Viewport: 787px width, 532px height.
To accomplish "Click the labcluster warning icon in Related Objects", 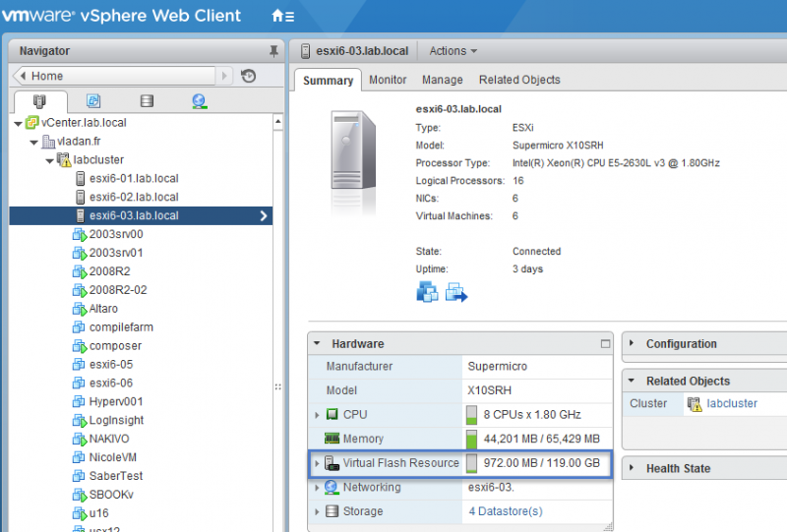I will [x=695, y=404].
